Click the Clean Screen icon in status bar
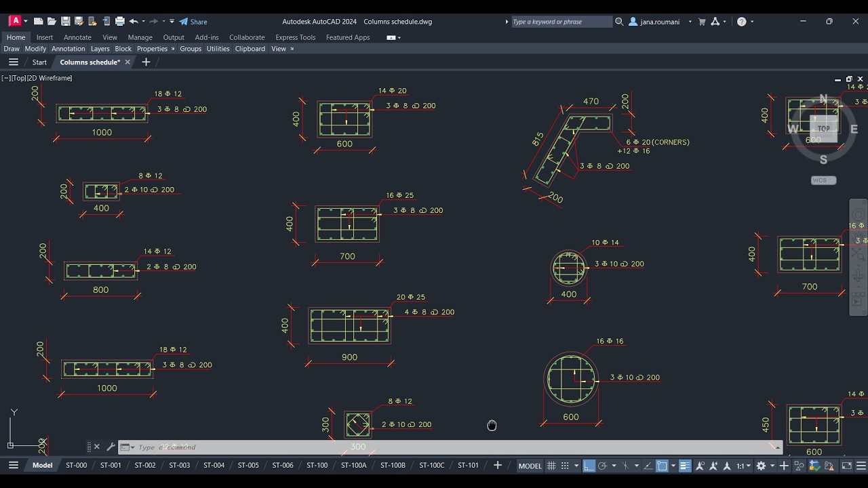The width and height of the screenshot is (868, 488). click(x=847, y=466)
